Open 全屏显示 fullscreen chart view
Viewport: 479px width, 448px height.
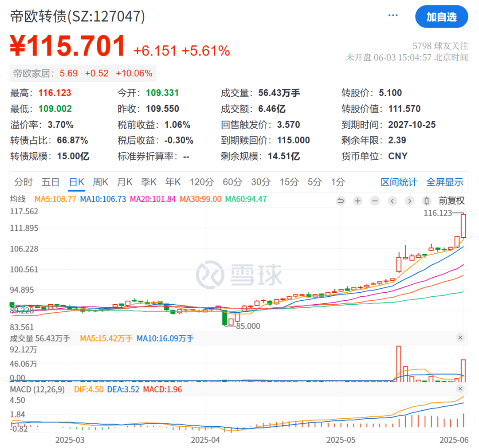(445, 182)
